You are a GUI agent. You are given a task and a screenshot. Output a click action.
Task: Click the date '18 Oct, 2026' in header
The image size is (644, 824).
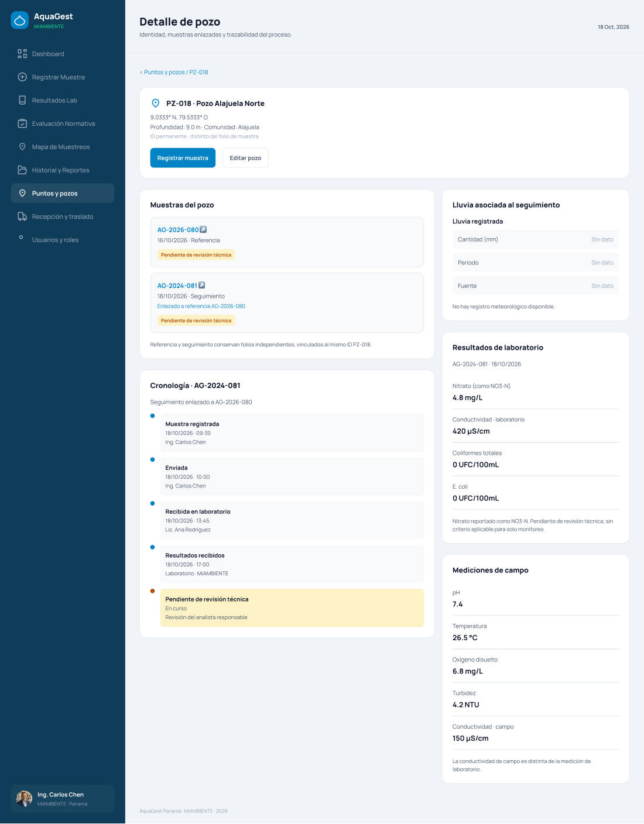614,27
